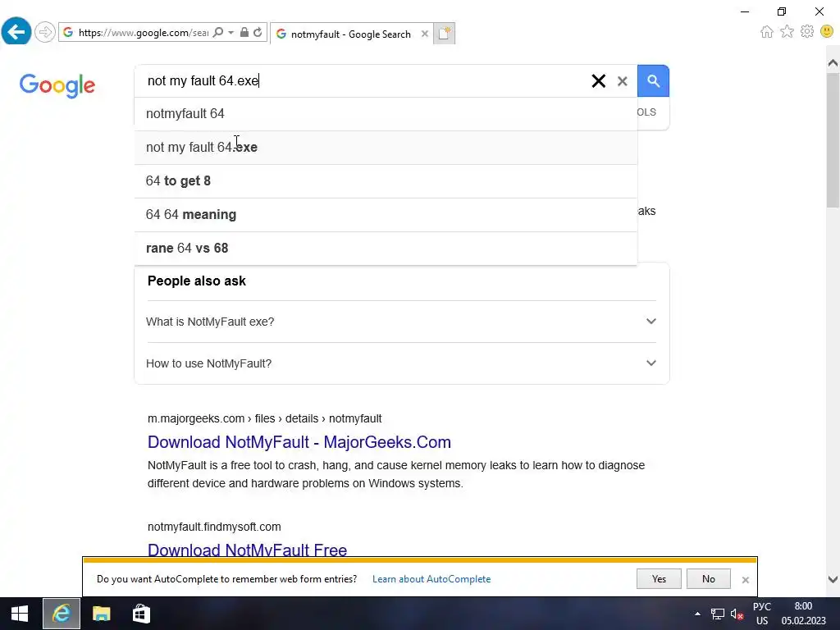840x630 pixels.
Task: Show hidden tray icons arrow
Action: 697,614
